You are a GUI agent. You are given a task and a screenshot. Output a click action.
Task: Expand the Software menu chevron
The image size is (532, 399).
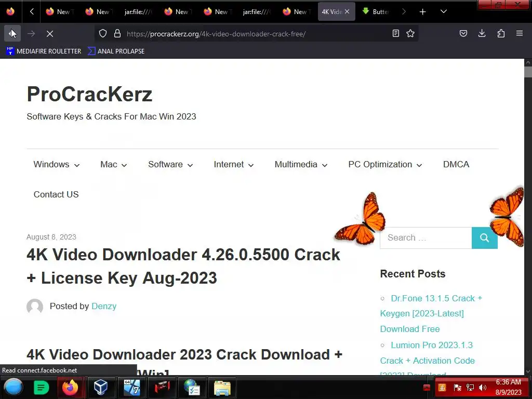(190, 165)
